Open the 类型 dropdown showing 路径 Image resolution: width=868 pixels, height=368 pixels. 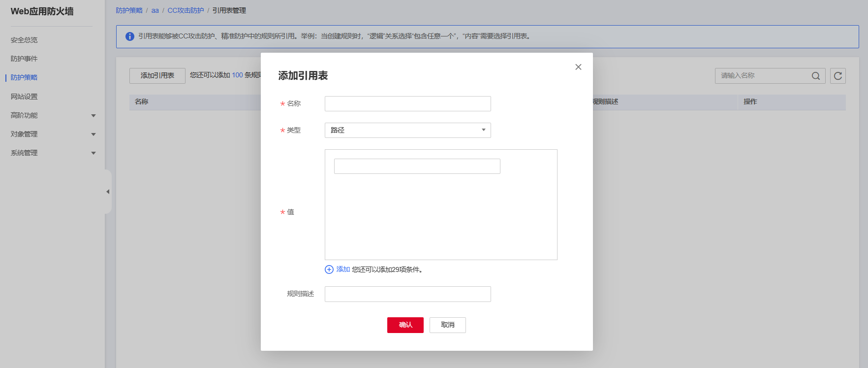tap(408, 130)
